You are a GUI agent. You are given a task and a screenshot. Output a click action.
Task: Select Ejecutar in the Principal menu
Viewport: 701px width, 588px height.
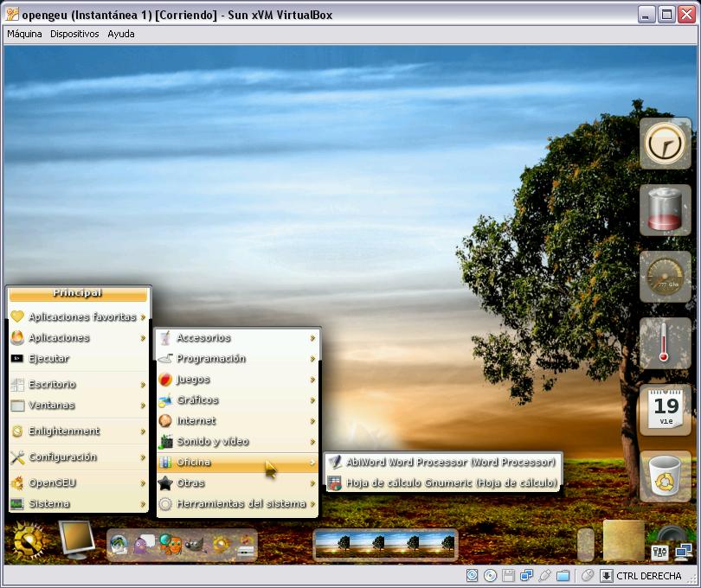pos(79,358)
